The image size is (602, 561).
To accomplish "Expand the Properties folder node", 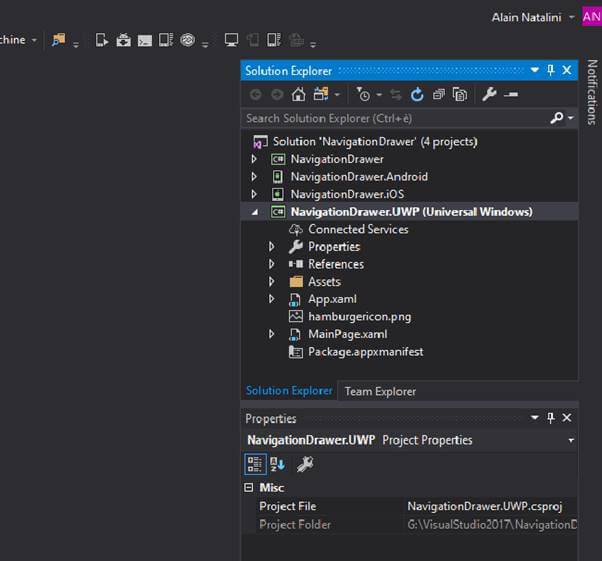I will (x=271, y=247).
